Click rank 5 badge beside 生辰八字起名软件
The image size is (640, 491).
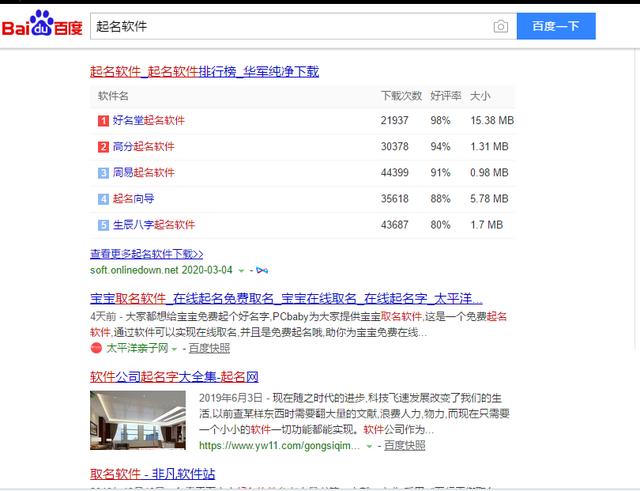[x=103, y=225]
